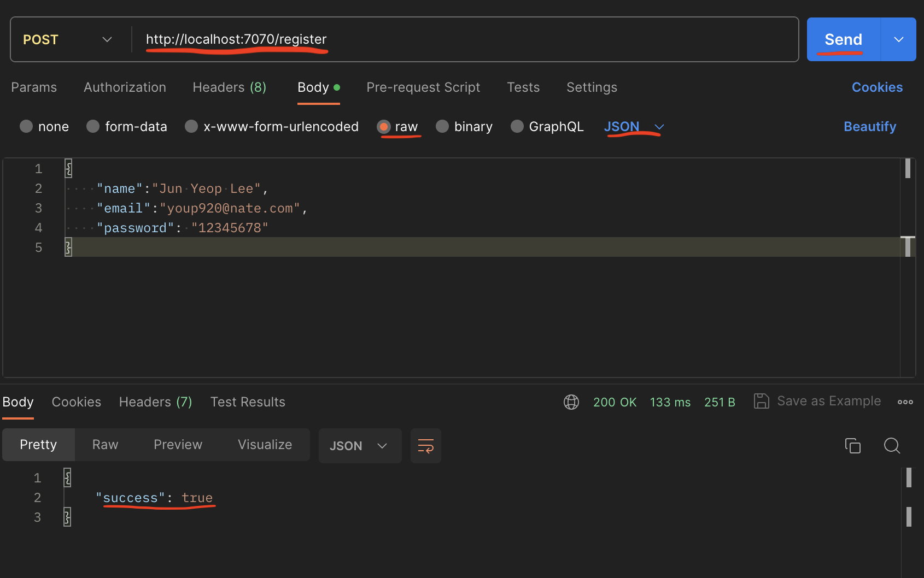Open the Pre-request Script tab
Image resolution: width=924 pixels, height=578 pixels.
[423, 87]
